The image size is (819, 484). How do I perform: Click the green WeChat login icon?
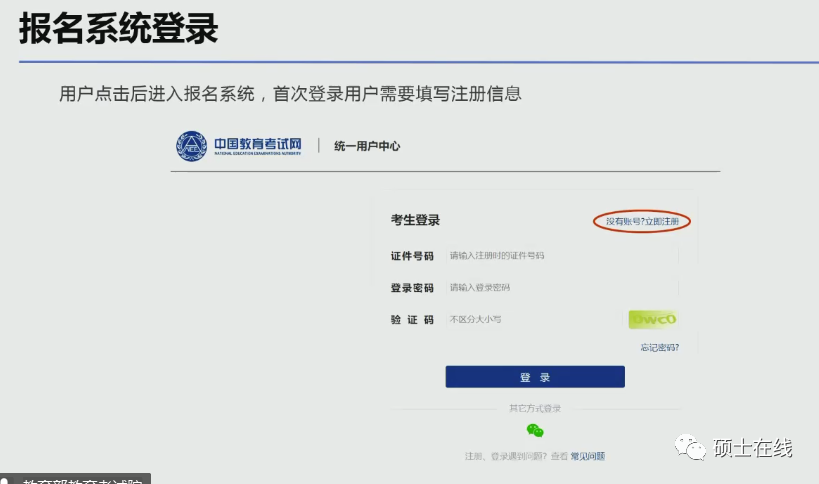(x=535, y=430)
